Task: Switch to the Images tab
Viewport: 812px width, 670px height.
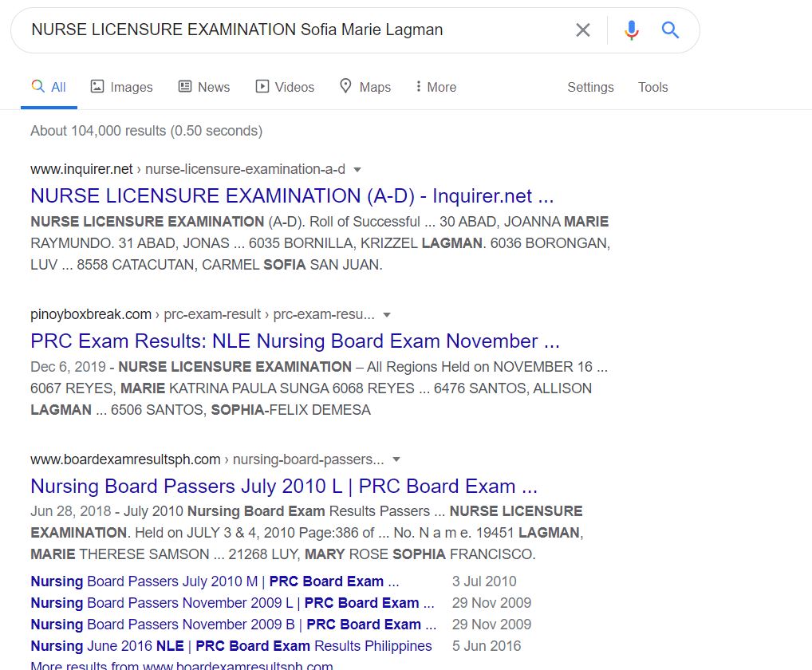Action: point(122,87)
